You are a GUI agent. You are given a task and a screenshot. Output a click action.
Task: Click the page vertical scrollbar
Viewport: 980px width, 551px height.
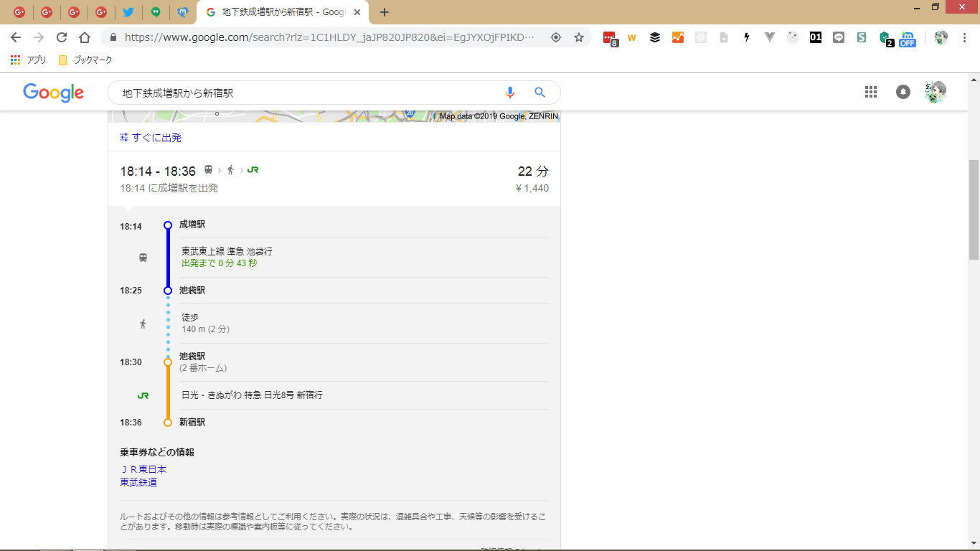click(x=974, y=209)
